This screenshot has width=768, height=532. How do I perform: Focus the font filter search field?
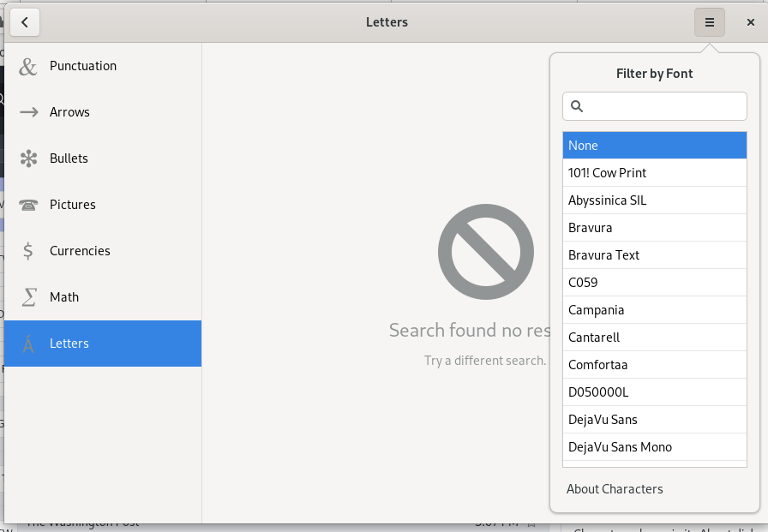pyautogui.click(x=654, y=106)
